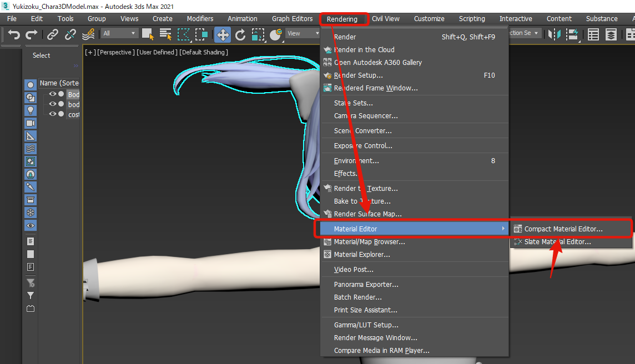
Task: Click the Select and Place tool
Action: (276, 34)
